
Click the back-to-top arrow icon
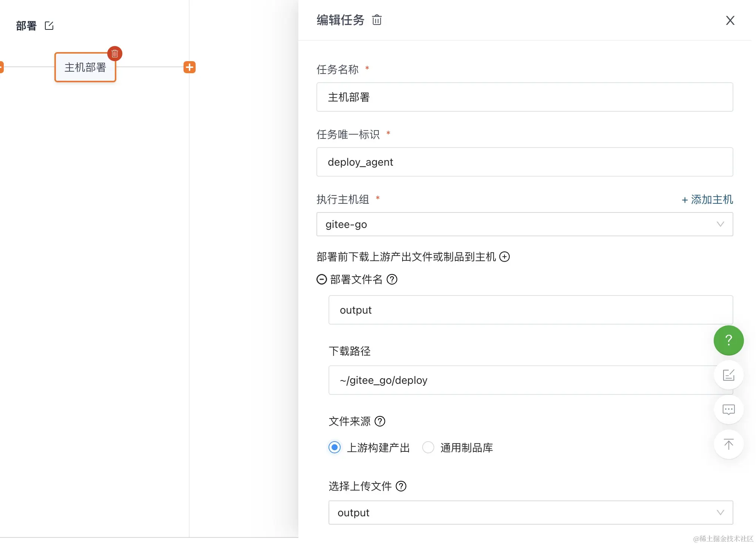point(728,444)
